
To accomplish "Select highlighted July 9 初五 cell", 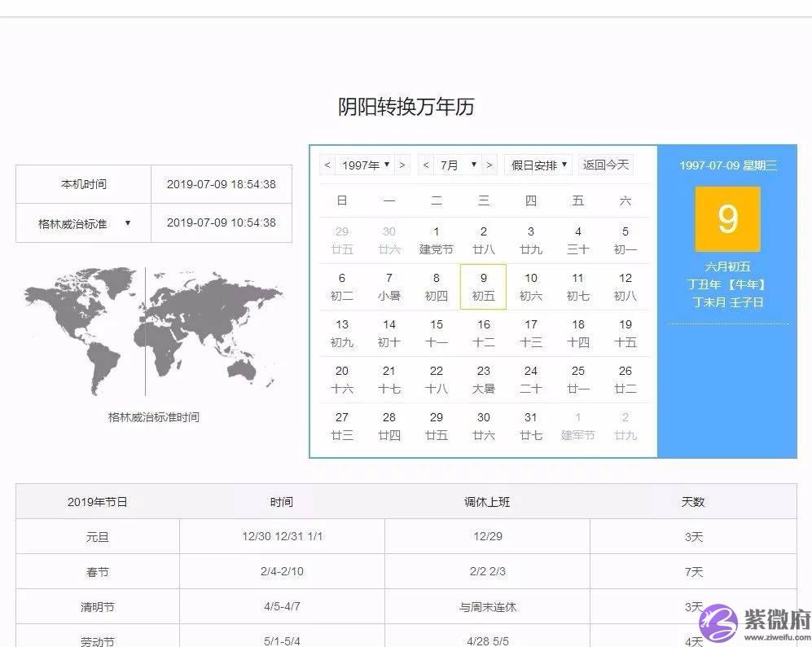I will point(483,287).
